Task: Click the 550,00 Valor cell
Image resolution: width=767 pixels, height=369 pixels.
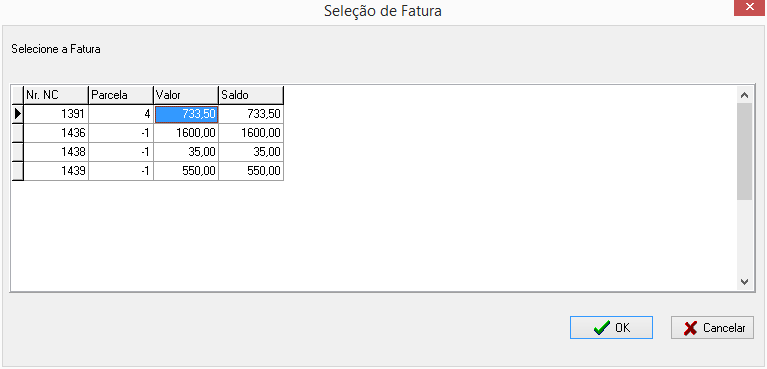Action: [x=186, y=171]
